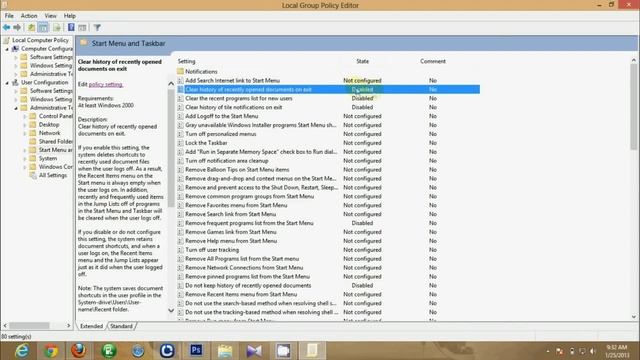Select 'Turn off notification area cleanup' setting
The image size is (640, 360).
[227, 161]
